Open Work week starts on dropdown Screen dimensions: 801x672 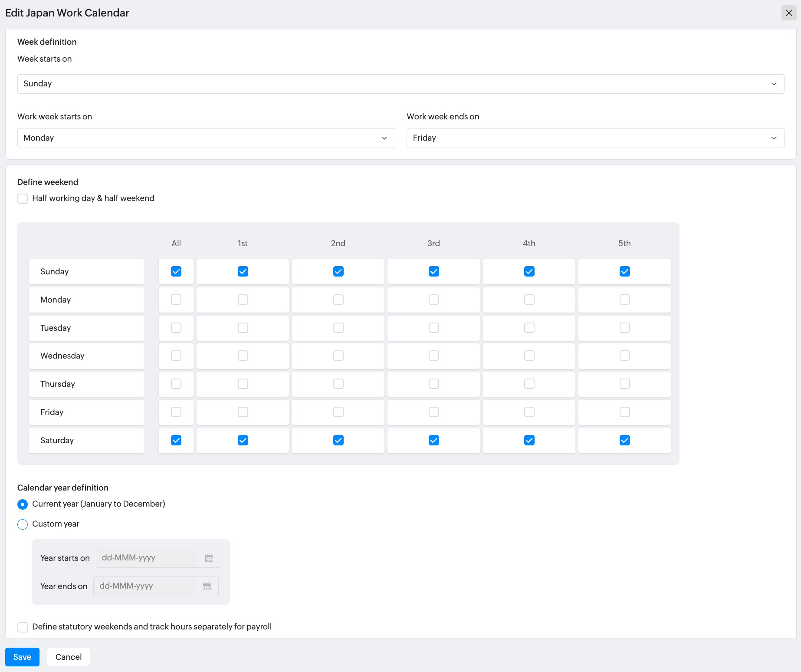pyautogui.click(x=206, y=138)
